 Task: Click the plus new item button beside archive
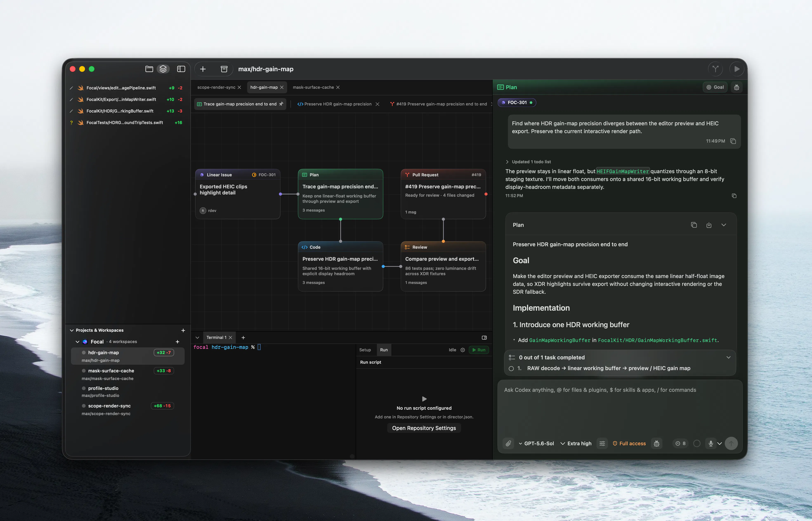[203, 69]
